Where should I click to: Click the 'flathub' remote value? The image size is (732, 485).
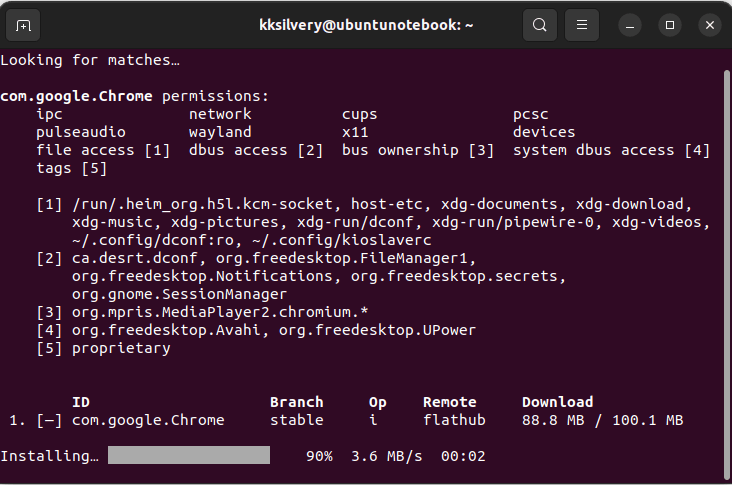tap(454, 420)
